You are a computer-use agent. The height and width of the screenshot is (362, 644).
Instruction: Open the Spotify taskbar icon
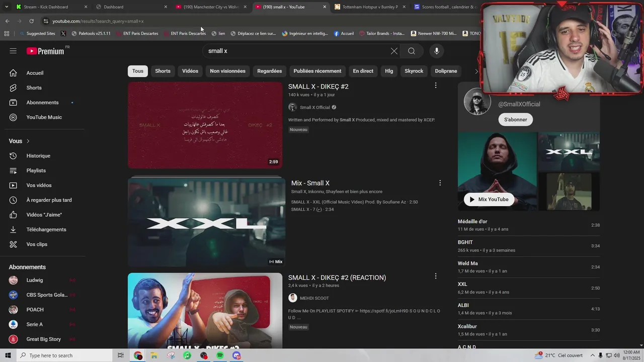[x=220, y=355]
